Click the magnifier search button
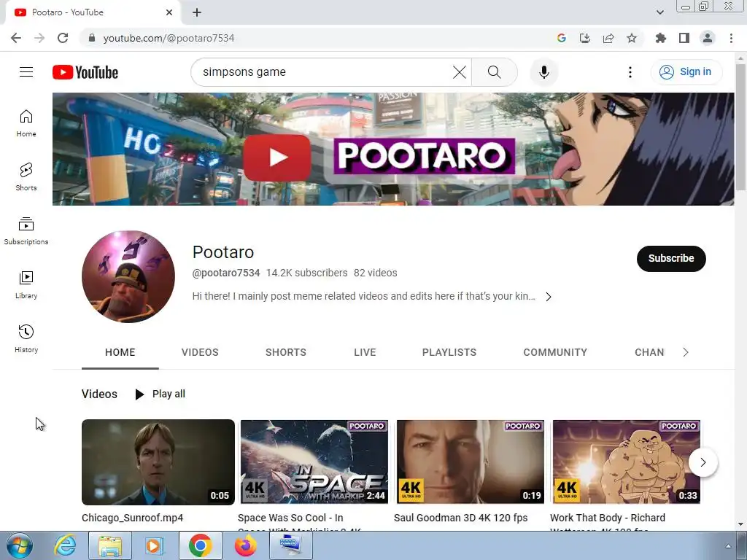The image size is (747, 560). click(495, 72)
